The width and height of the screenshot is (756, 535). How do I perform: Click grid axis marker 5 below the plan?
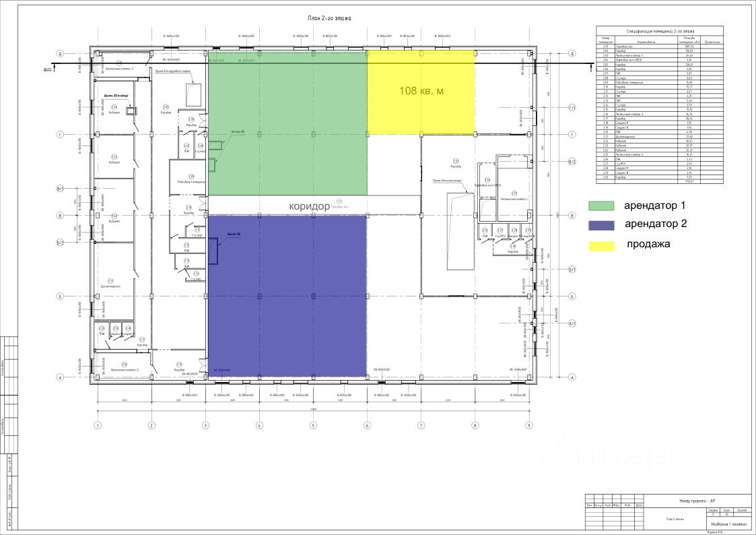314,425
